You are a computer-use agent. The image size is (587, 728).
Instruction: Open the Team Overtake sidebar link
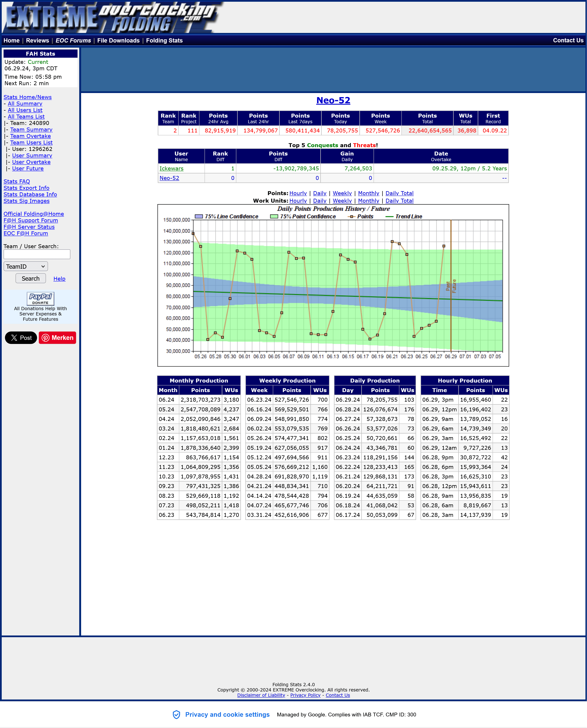30,136
